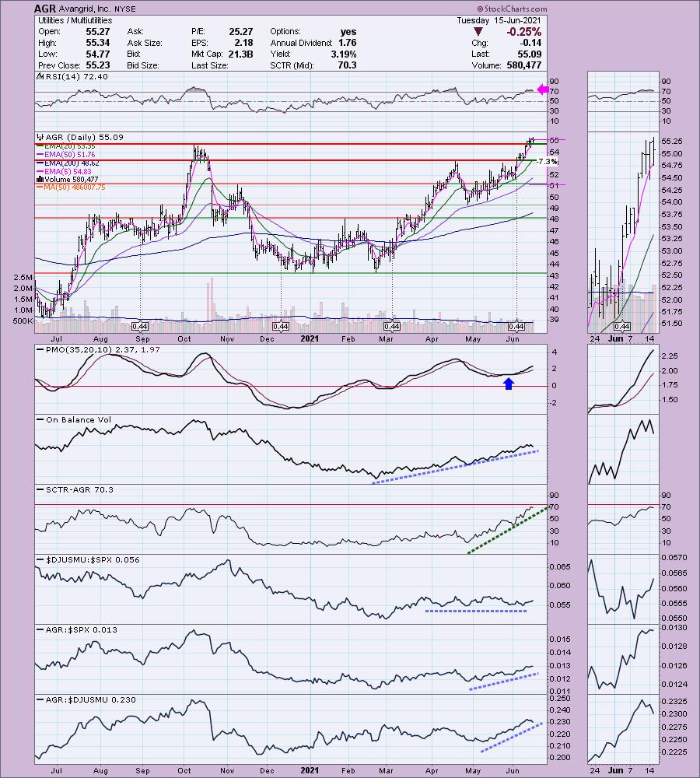The width and height of the screenshot is (700, 778).
Task: Click the header Volume value 580,477
Action: click(x=524, y=65)
